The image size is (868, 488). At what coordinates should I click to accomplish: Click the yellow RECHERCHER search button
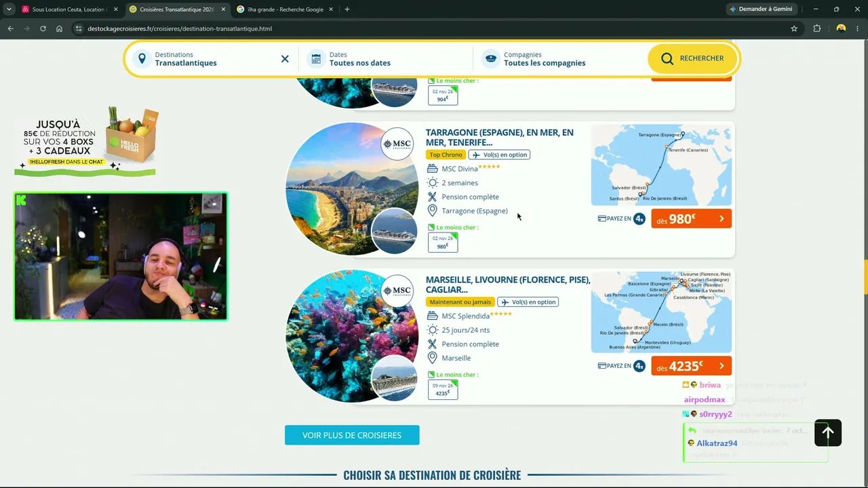tap(692, 59)
